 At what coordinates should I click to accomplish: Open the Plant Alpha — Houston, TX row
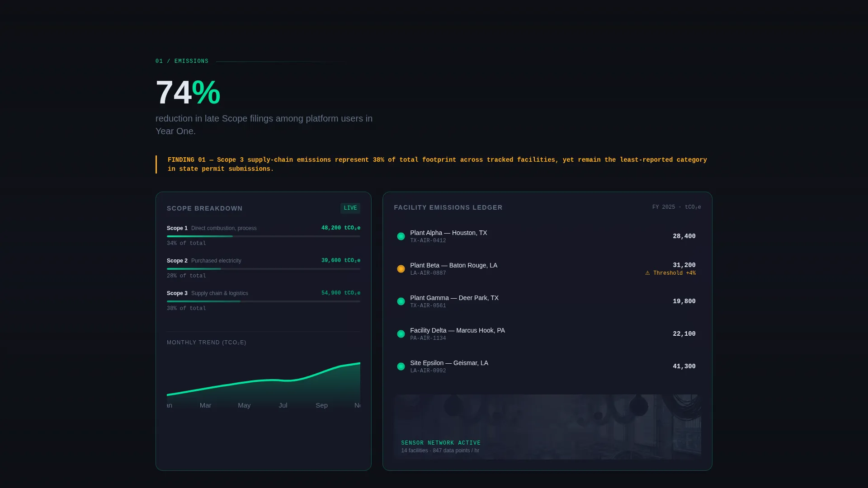click(547, 236)
